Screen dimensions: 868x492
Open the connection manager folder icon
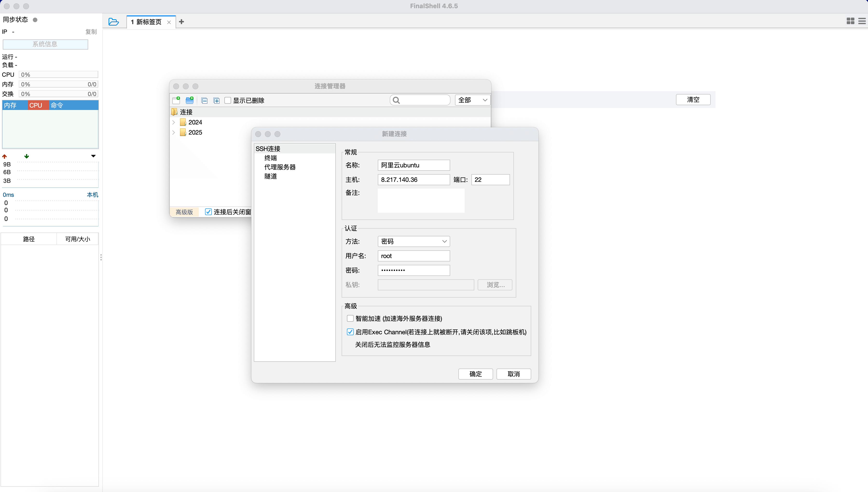tap(114, 22)
